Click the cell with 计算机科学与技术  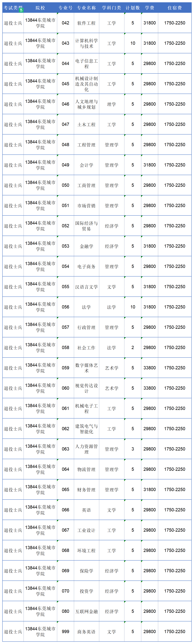pos(86,43)
